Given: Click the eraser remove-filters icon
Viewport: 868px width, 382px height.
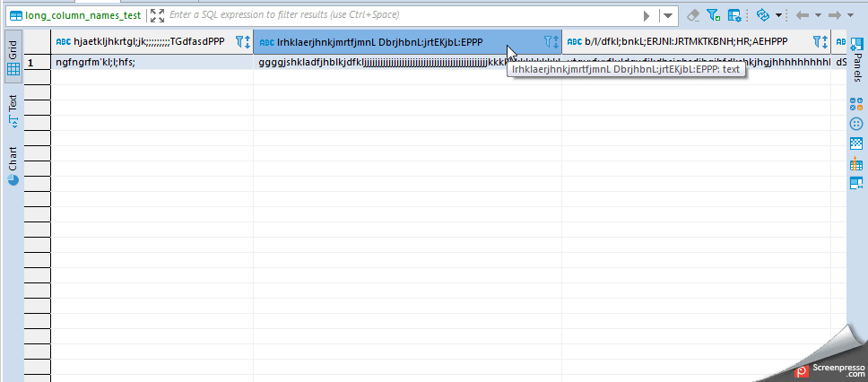Looking at the screenshot, I should tap(693, 15).
